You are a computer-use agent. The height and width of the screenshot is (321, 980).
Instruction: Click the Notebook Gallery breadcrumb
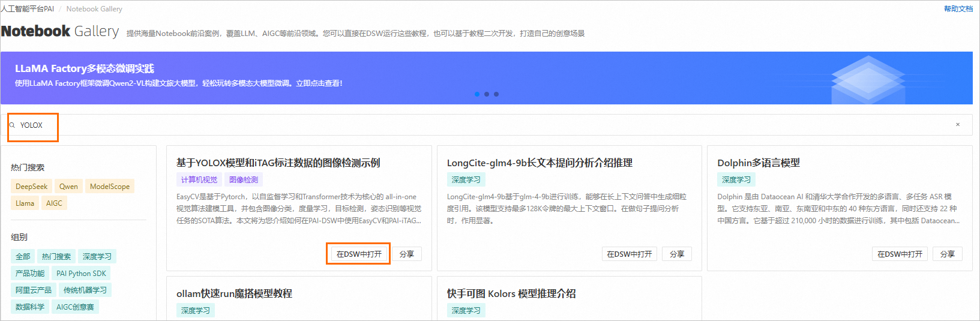[94, 9]
